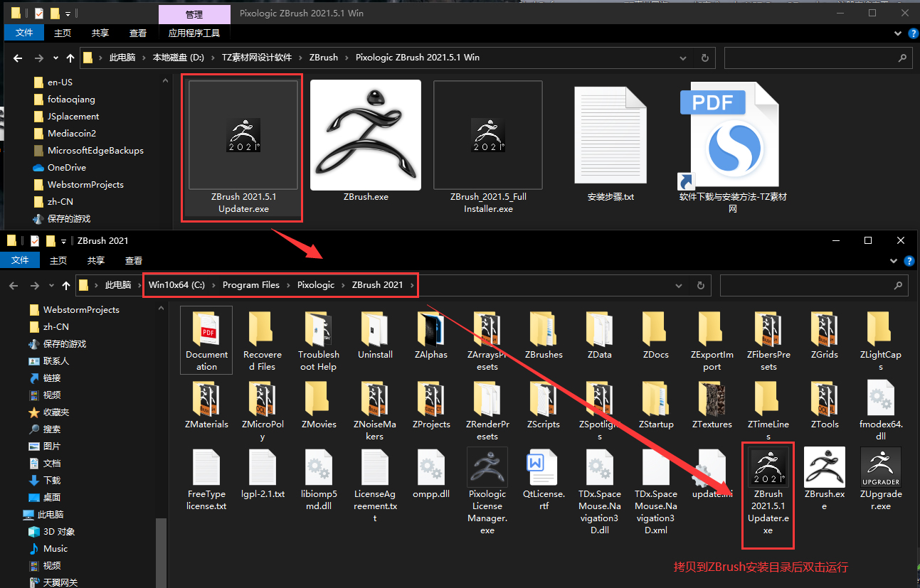Screen dimensions: 920x588
Task: Select the Recovered Files folder
Action: pos(263,341)
